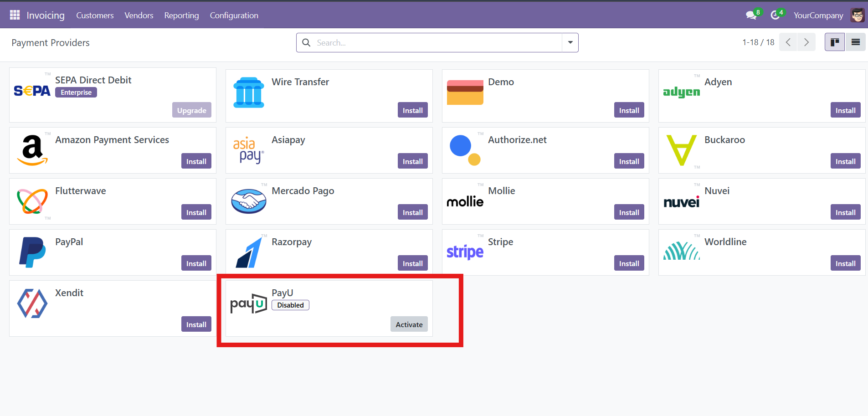Image resolution: width=868 pixels, height=416 pixels.
Task: Activate the PayU provider
Action: click(409, 324)
